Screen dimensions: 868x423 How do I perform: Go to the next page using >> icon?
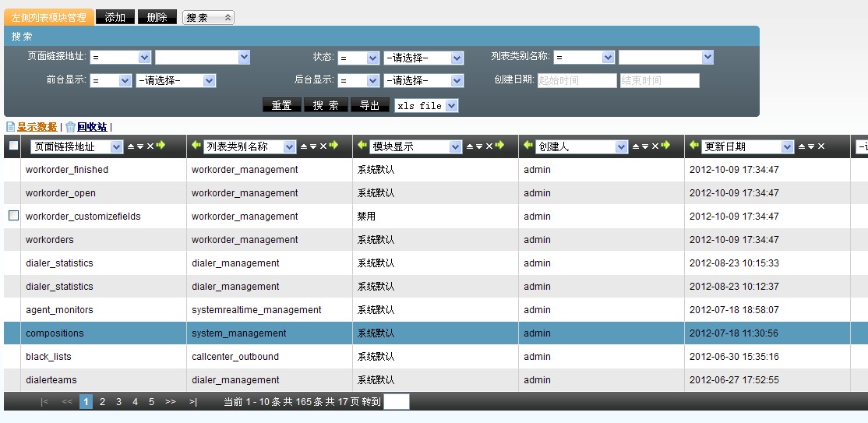pos(170,402)
